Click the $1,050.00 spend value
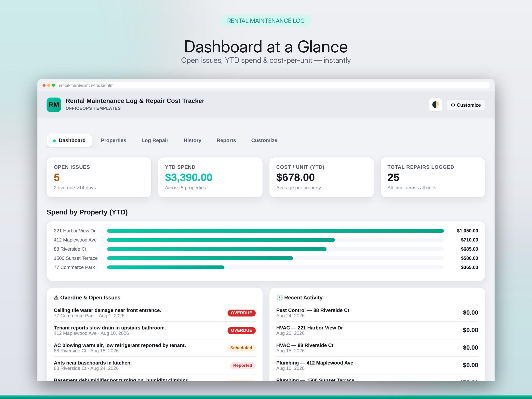Screen dimensions: 532x399 point(467,231)
